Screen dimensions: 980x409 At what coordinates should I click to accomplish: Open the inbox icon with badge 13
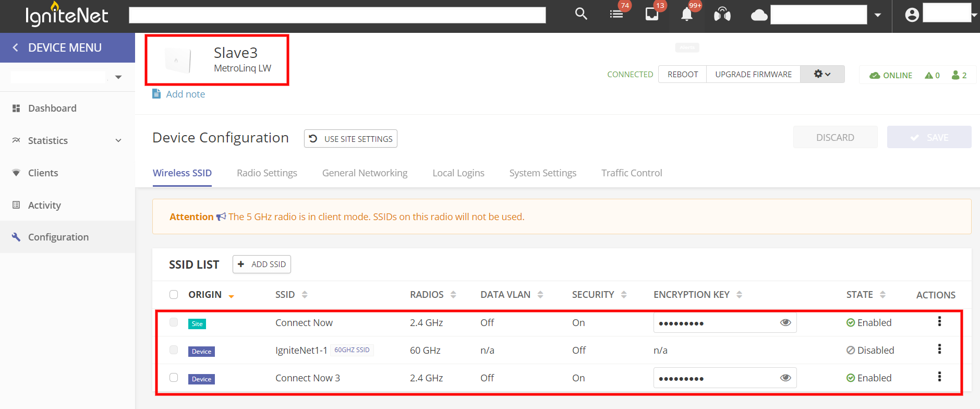click(x=652, y=14)
